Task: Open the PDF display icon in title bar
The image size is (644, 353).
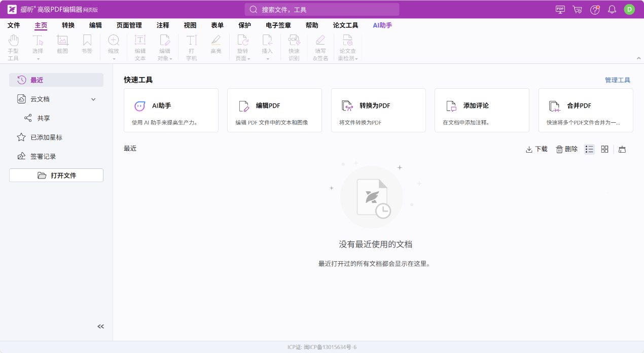Action: point(560,9)
